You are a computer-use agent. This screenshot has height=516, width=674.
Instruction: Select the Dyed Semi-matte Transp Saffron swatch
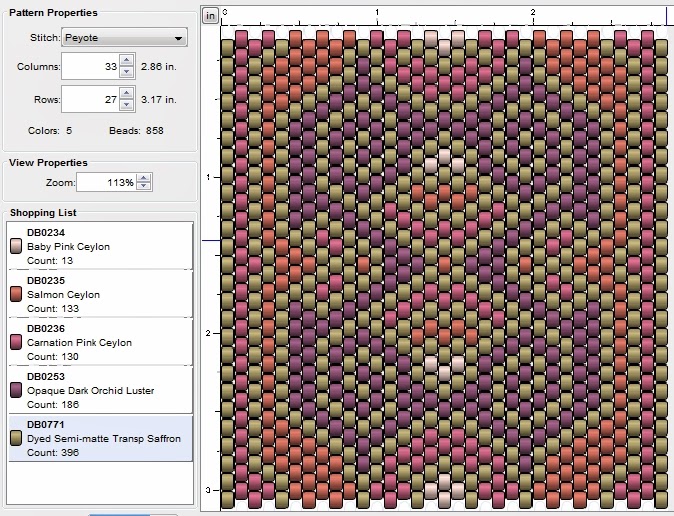pos(16,438)
